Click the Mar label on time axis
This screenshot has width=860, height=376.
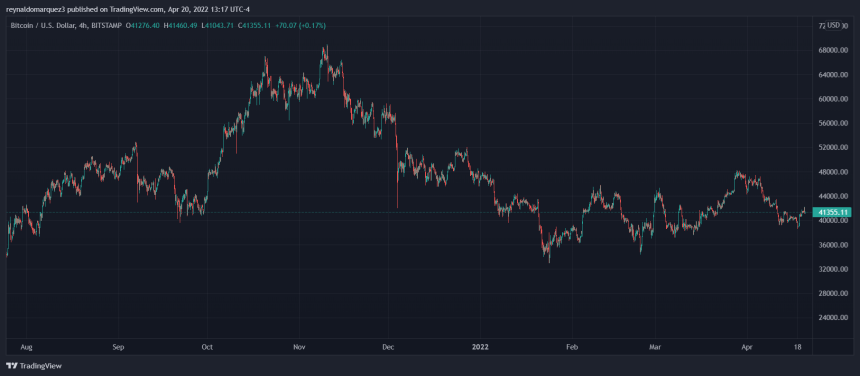point(655,347)
